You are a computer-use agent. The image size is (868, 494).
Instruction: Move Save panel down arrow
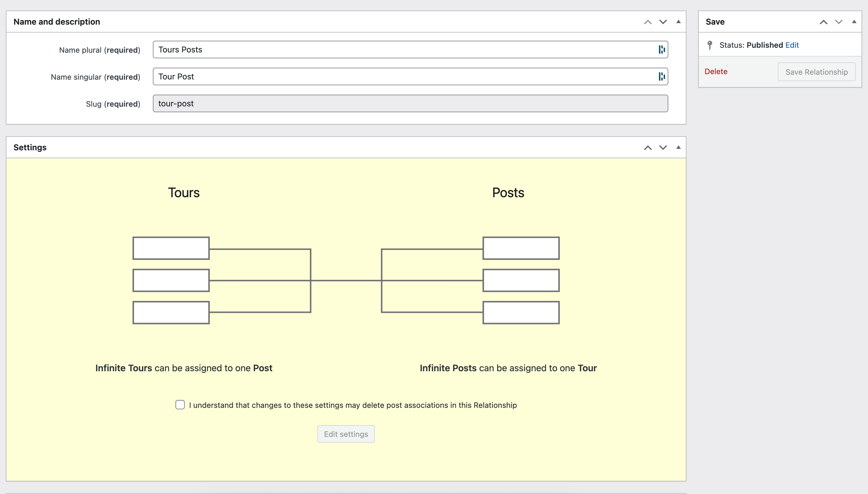pos(838,22)
